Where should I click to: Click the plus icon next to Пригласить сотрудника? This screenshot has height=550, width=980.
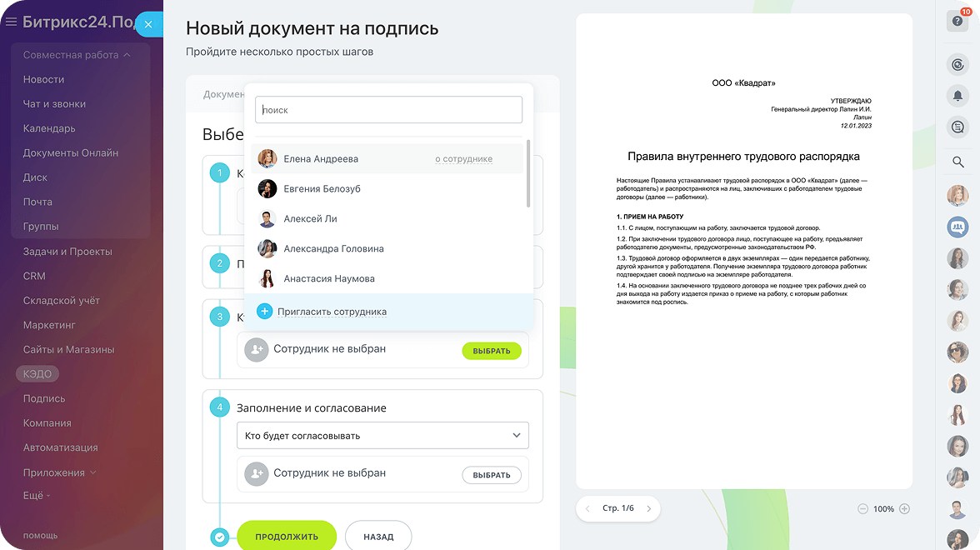264,312
